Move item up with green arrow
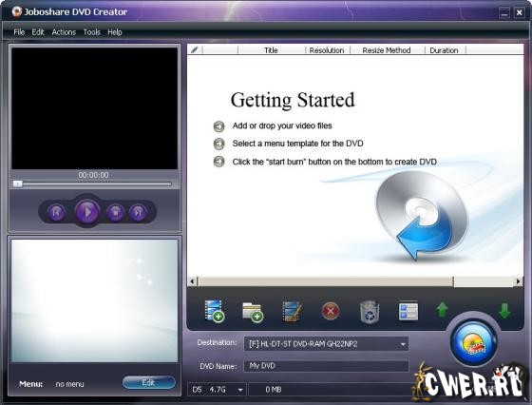532x405 pixels. (x=442, y=310)
